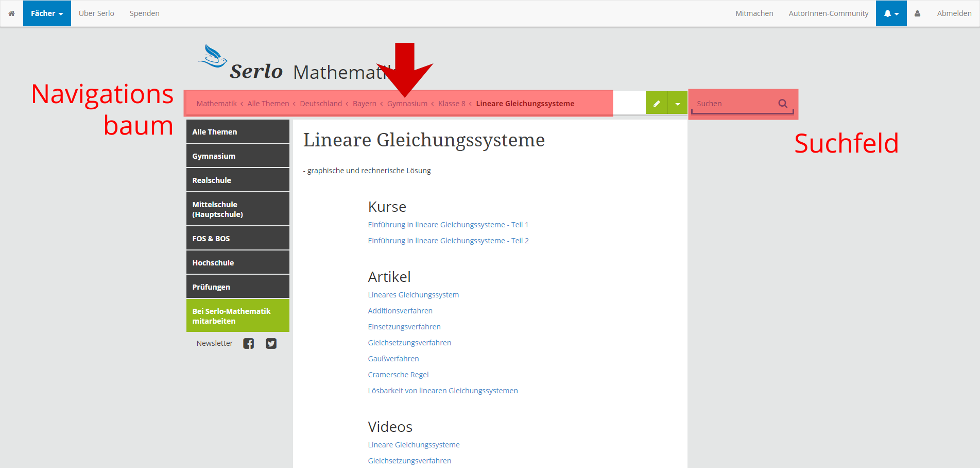Open the Spenden page

145,13
